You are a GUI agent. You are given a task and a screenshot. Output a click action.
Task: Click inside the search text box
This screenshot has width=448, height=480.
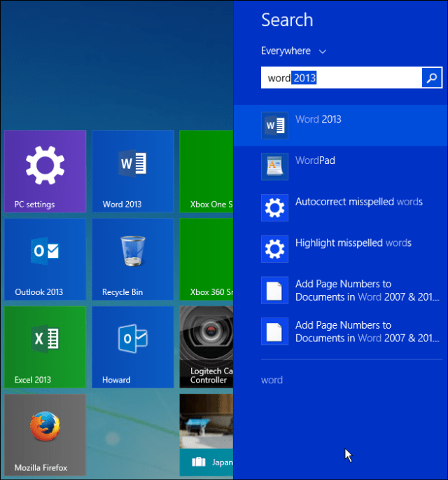(x=342, y=78)
